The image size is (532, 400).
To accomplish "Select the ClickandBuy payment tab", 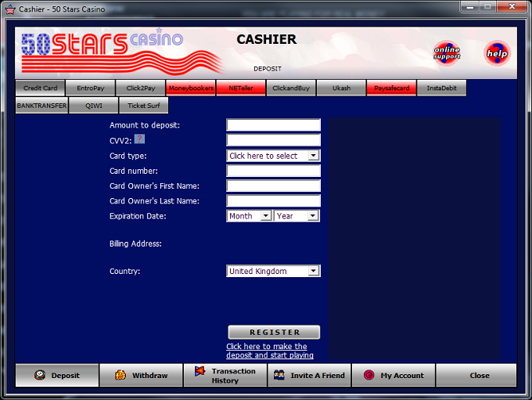I will click(x=291, y=88).
